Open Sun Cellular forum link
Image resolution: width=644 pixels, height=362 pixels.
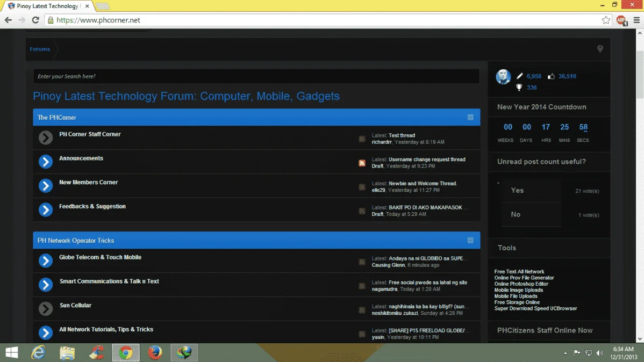coord(76,306)
